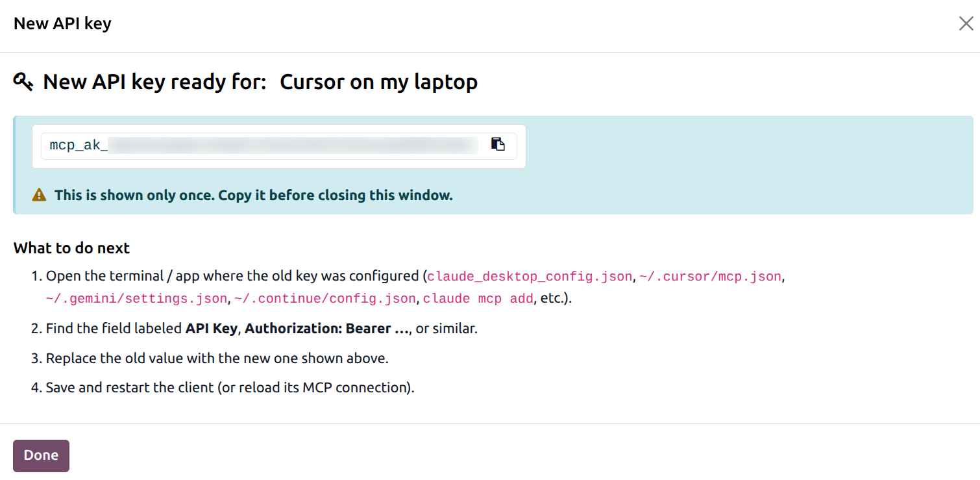Click 'What to do next' heading

(x=71, y=248)
